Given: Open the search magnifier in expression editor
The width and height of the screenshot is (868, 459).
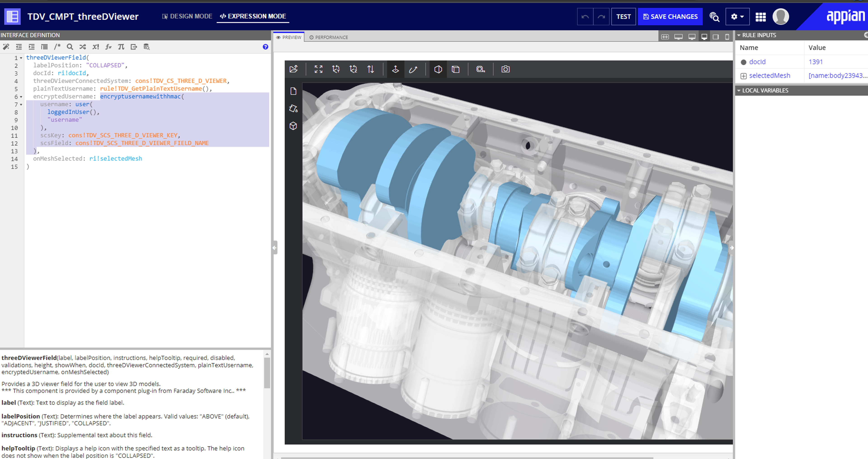Looking at the screenshot, I should coord(70,47).
